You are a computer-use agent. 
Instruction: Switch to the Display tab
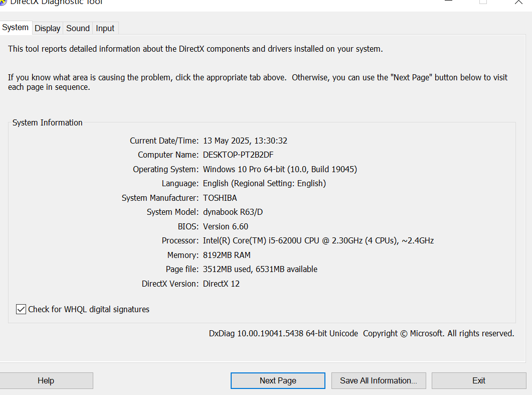(x=47, y=28)
